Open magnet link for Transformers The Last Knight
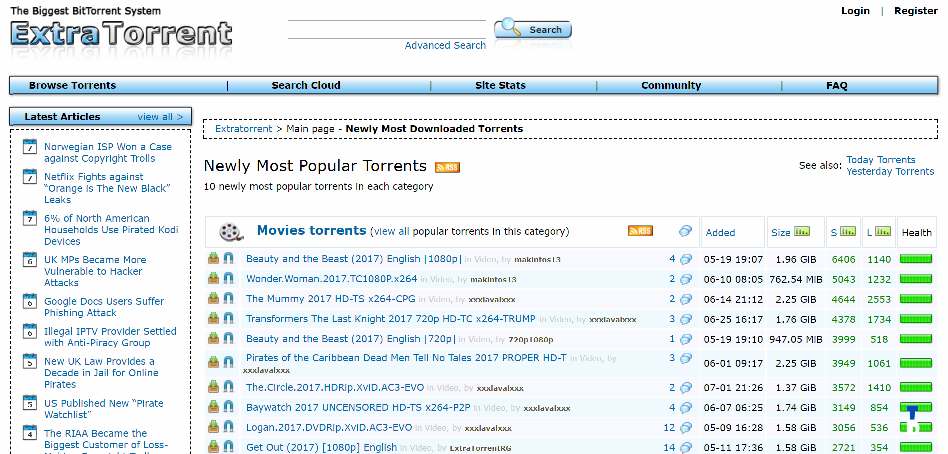 click(x=228, y=319)
